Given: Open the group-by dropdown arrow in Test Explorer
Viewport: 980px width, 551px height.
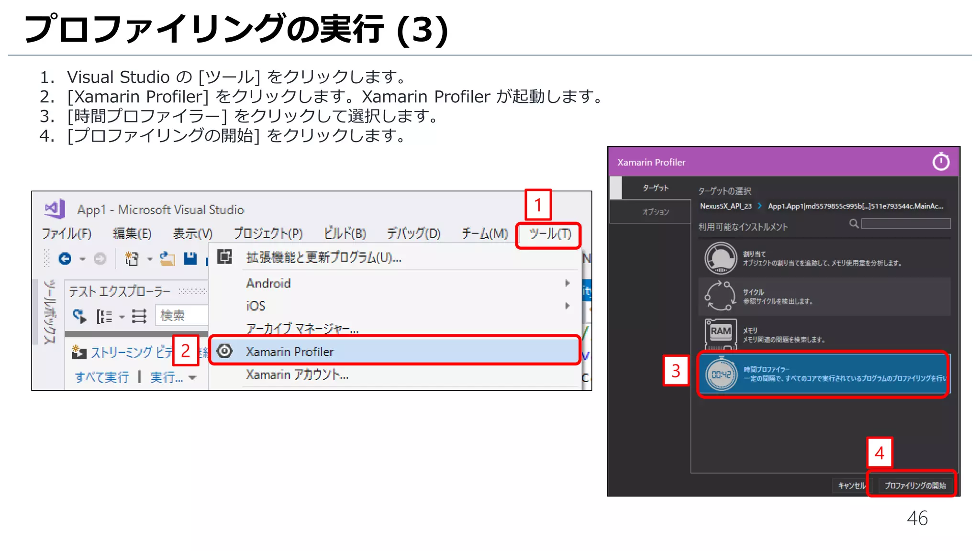Looking at the screenshot, I should 122,317.
